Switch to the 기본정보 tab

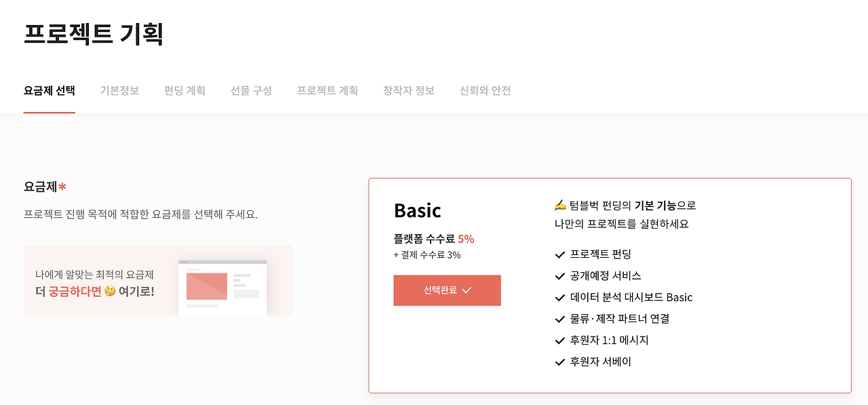(x=120, y=90)
